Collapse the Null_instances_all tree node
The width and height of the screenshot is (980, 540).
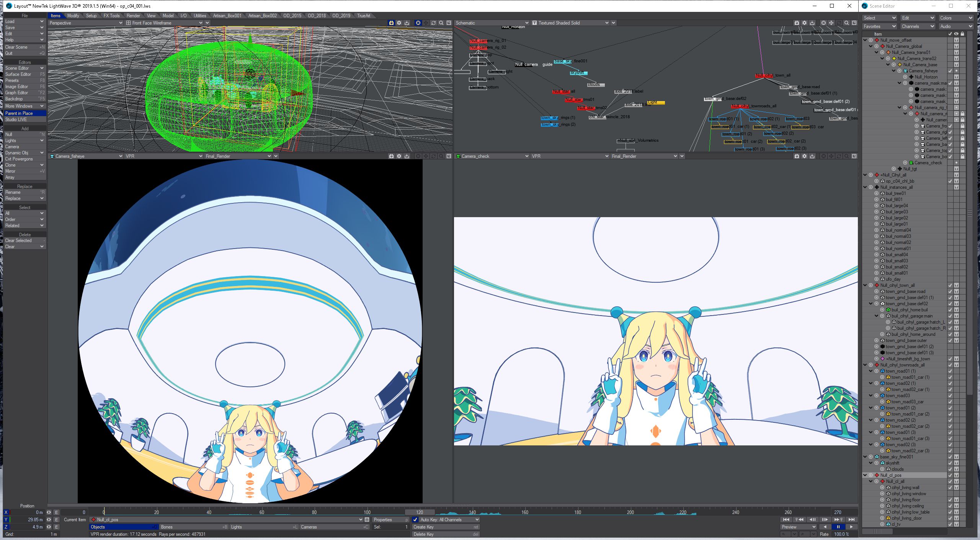[865, 187]
